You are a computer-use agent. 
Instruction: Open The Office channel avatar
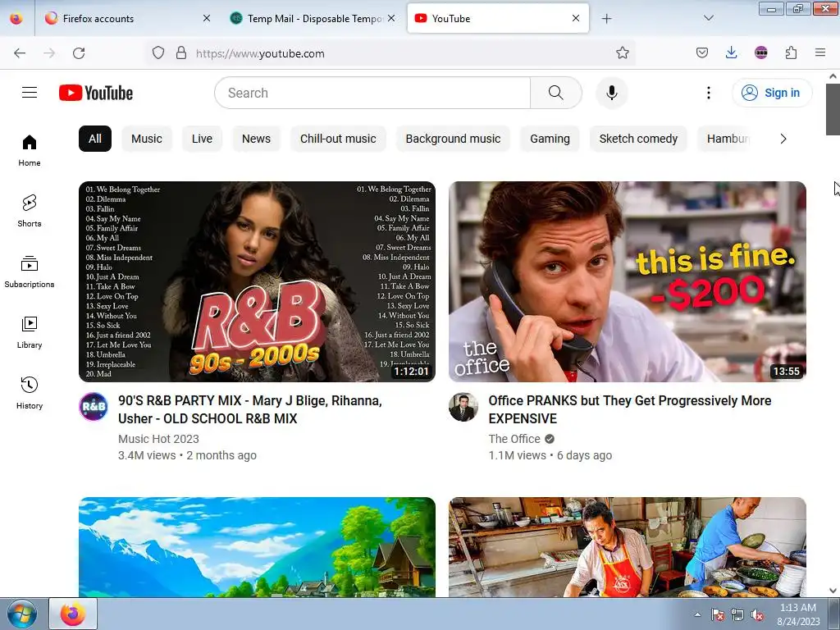click(x=463, y=407)
